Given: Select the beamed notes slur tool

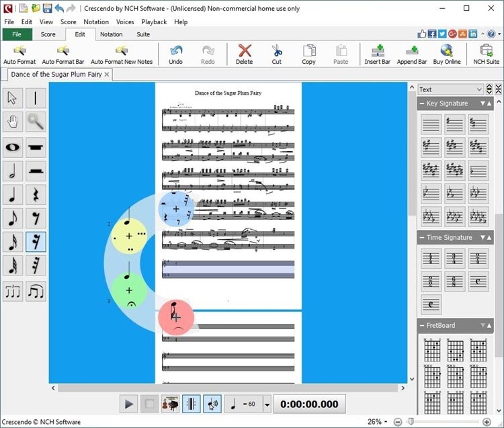Looking at the screenshot, I should click(36, 292).
